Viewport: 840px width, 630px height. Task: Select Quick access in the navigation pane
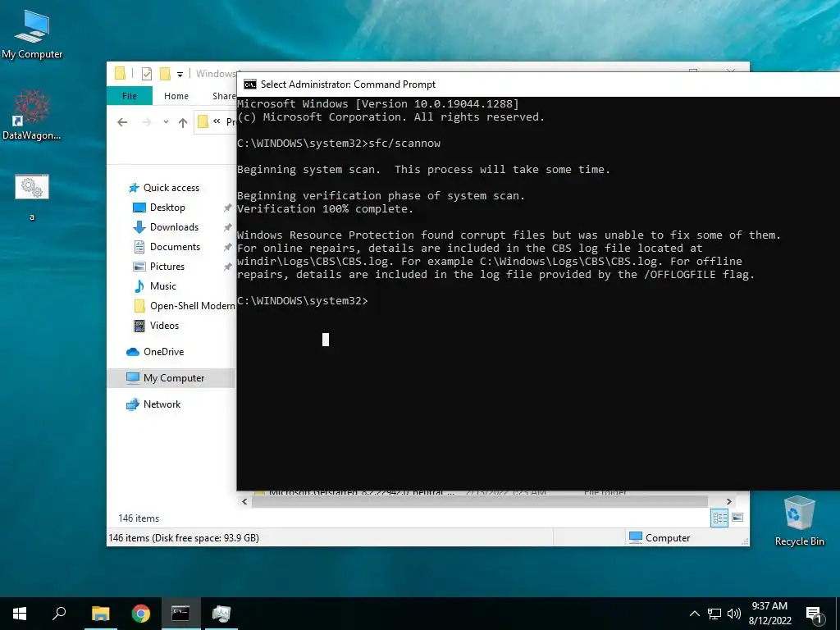coord(163,188)
